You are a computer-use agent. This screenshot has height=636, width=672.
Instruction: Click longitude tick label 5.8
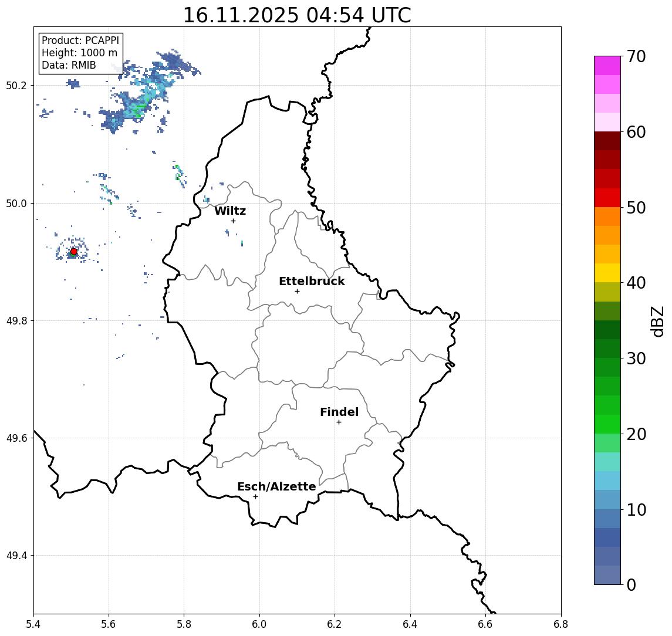(x=184, y=624)
